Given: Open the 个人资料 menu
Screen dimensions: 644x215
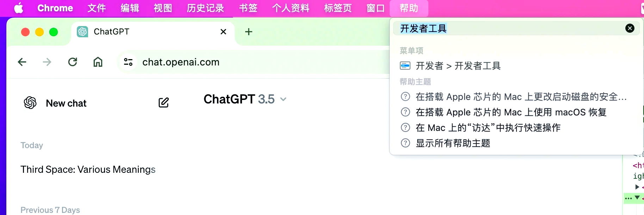Looking at the screenshot, I should [291, 8].
